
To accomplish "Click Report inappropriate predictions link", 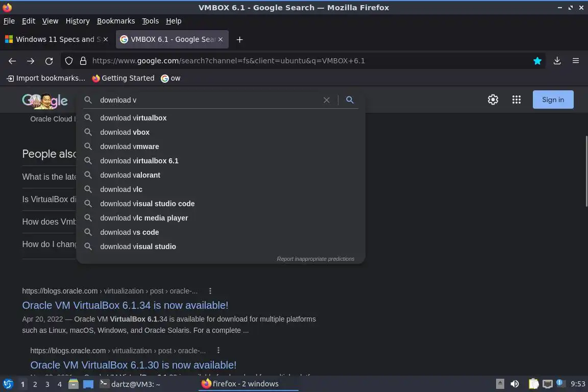I will pos(315,259).
